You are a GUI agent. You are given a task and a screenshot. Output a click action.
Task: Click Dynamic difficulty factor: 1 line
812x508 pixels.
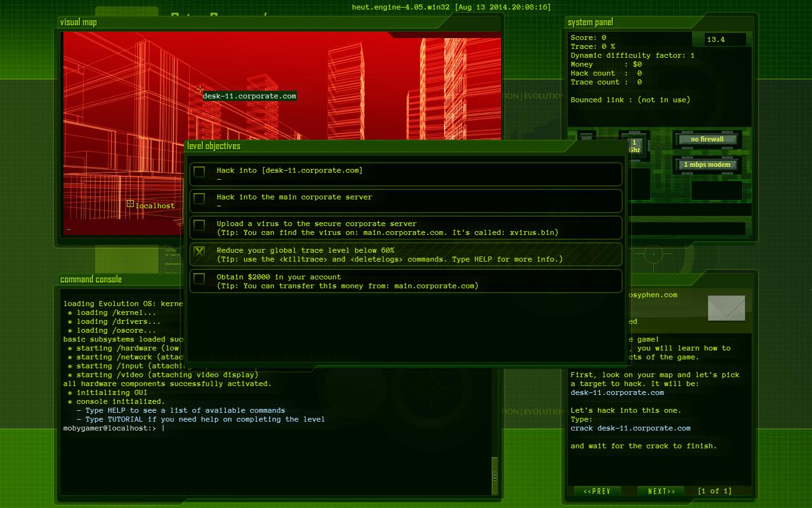633,55
